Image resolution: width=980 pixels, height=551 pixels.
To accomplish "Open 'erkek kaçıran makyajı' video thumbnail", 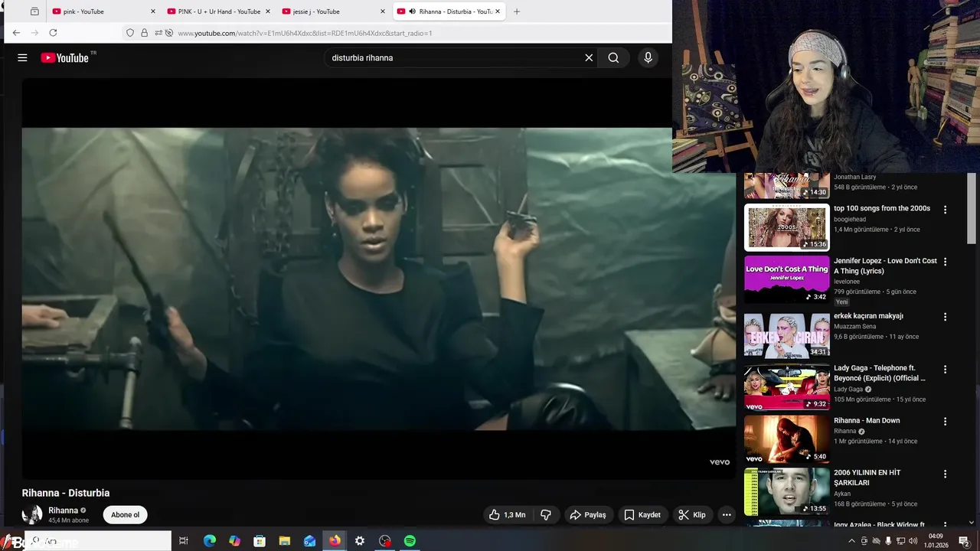I will tap(787, 335).
